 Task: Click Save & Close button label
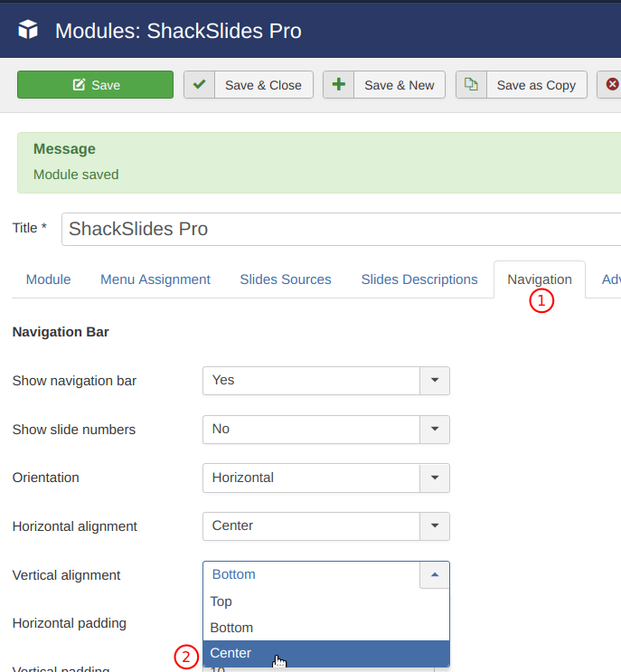point(263,85)
